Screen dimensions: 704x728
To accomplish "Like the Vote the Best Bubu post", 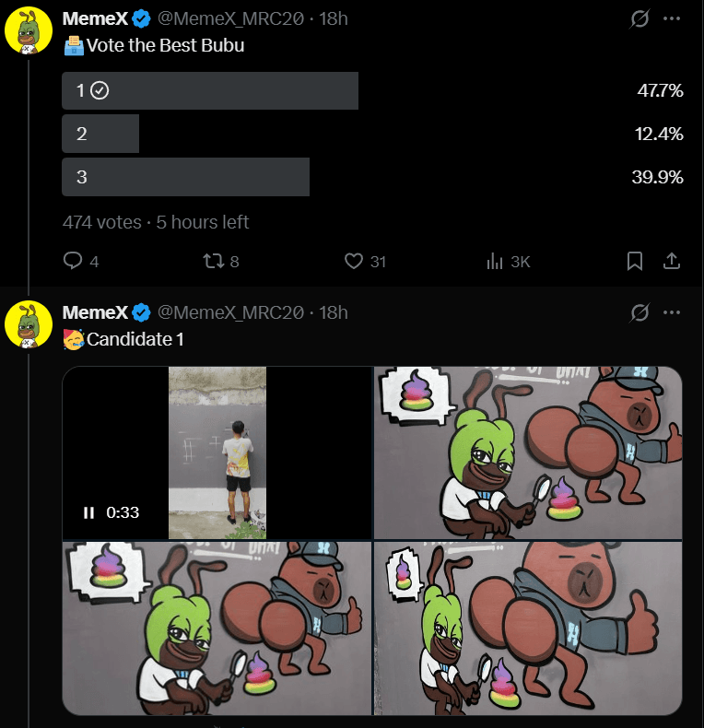I will [x=354, y=262].
